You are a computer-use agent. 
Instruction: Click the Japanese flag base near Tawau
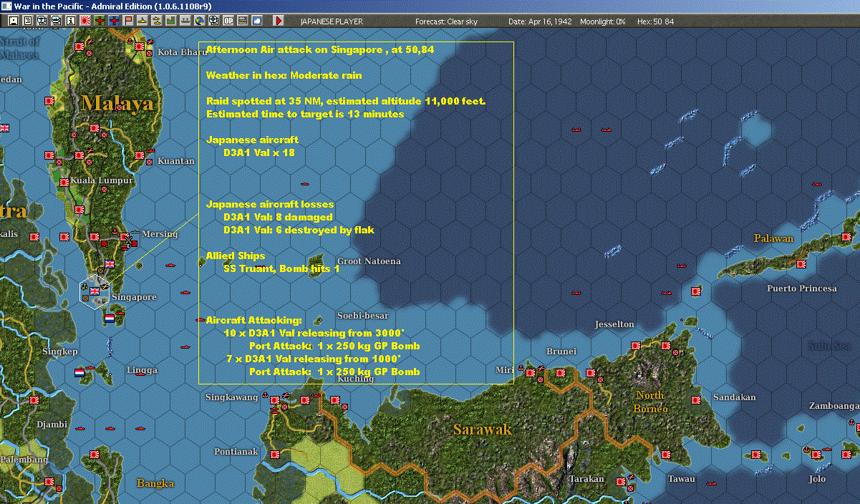coord(666,455)
